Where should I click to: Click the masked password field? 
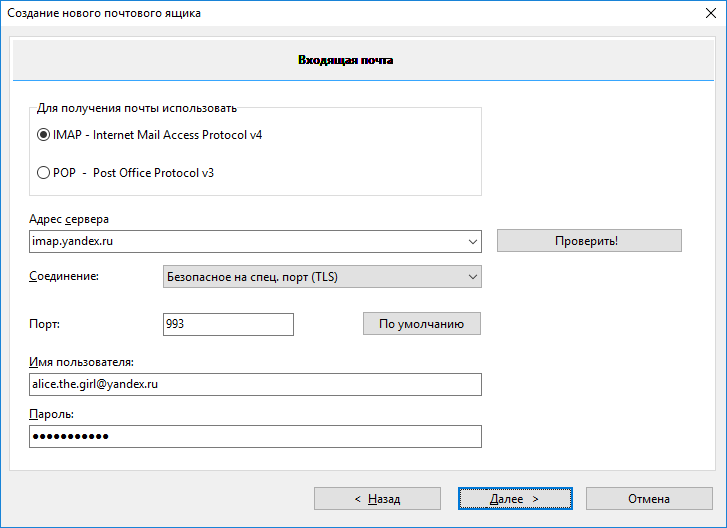point(255,437)
